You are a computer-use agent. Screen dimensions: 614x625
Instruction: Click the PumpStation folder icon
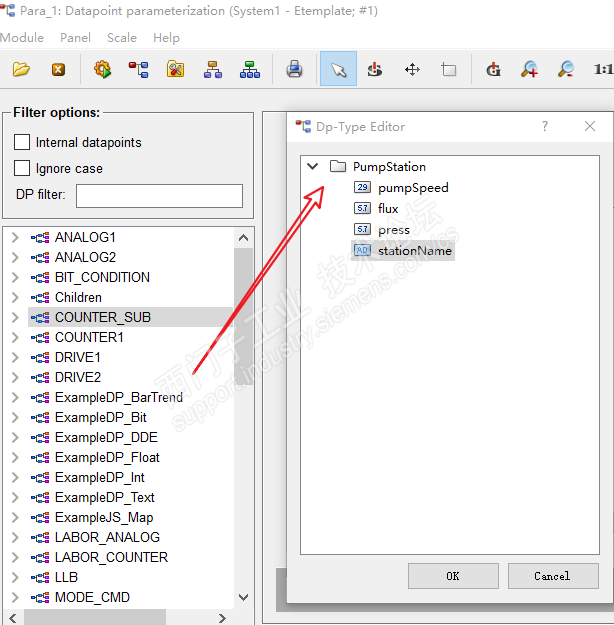(338, 166)
